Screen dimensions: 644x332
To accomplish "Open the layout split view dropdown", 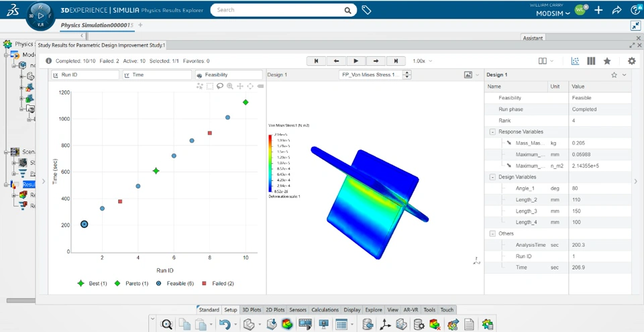I will (546, 61).
